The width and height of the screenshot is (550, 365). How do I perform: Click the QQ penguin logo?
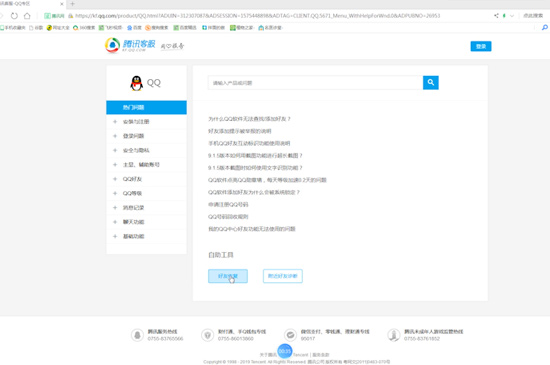pos(136,83)
